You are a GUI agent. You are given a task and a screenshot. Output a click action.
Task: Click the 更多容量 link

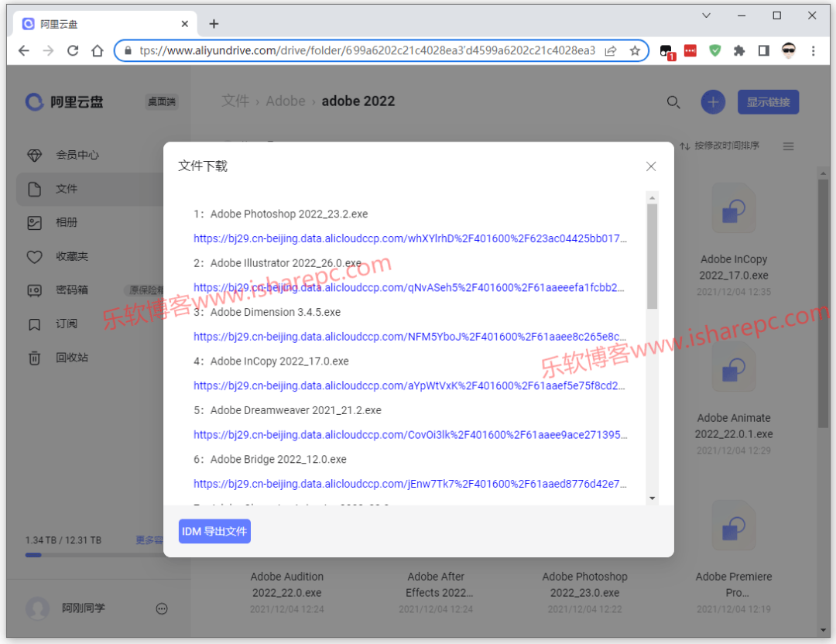click(149, 540)
